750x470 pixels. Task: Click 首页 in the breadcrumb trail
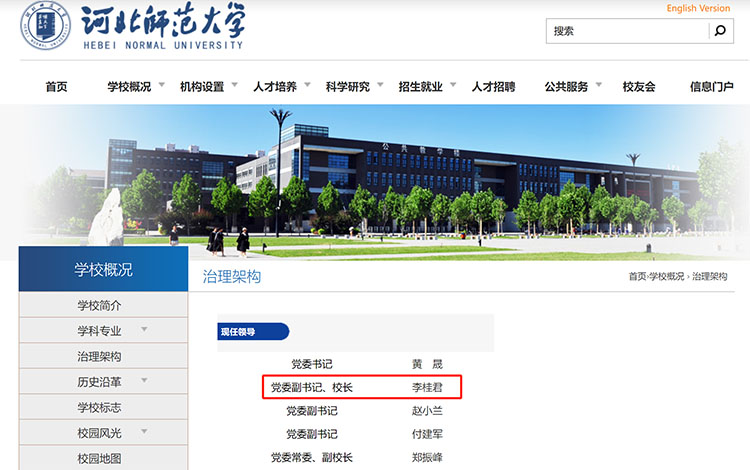coord(637,277)
